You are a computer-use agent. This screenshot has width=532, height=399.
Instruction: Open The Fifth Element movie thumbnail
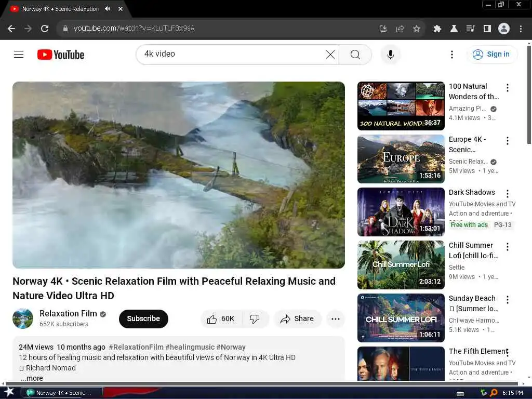pos(401,363)
